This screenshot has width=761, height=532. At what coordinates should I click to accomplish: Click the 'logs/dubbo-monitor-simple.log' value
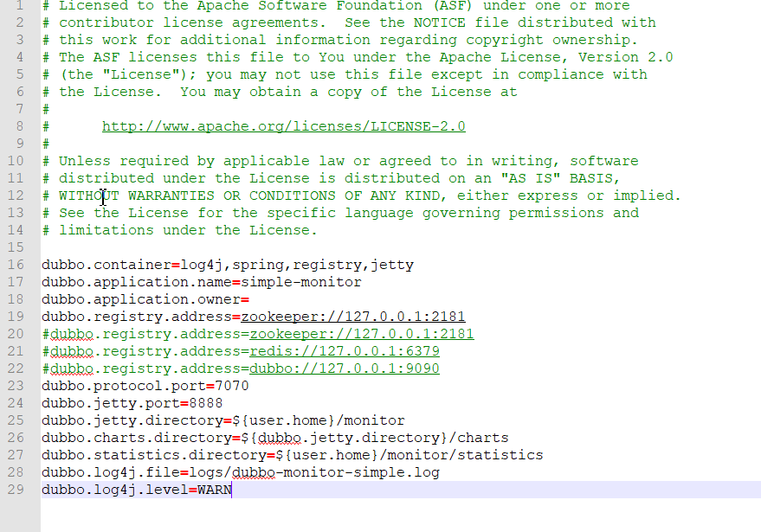coord(314,472)
